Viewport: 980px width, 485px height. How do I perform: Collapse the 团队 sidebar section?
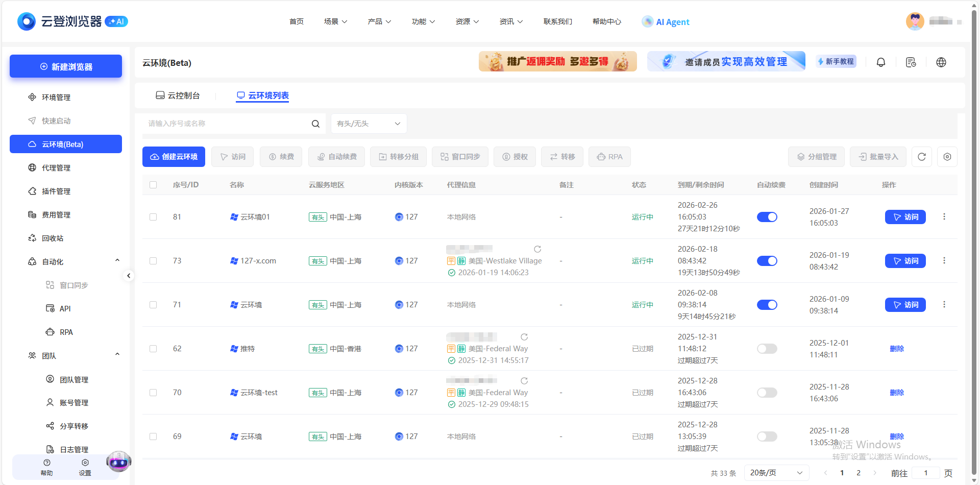pos(117,354)
